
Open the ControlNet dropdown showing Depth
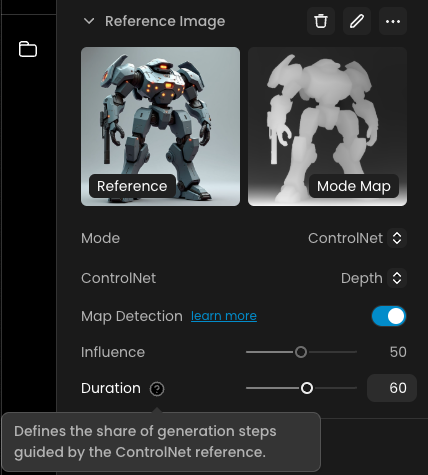pyautogui.click(x=373, y=278)
